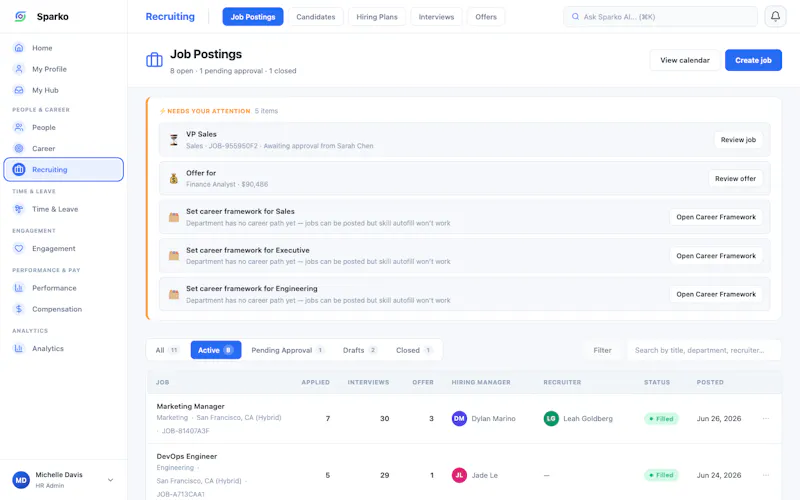The image size is (800, 500).
Task: Switch to Job Postings tab
Action: pos(253,17)
